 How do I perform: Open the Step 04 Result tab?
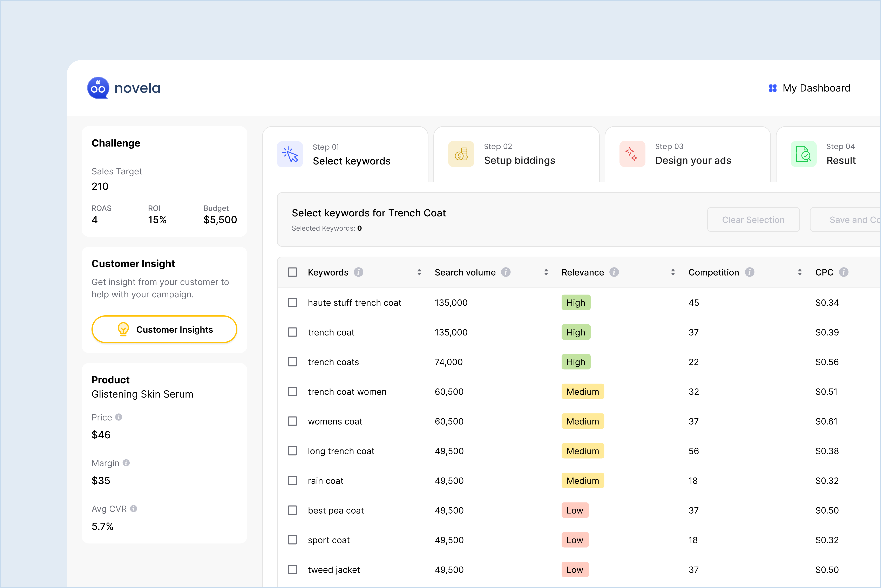pos(828,155)
